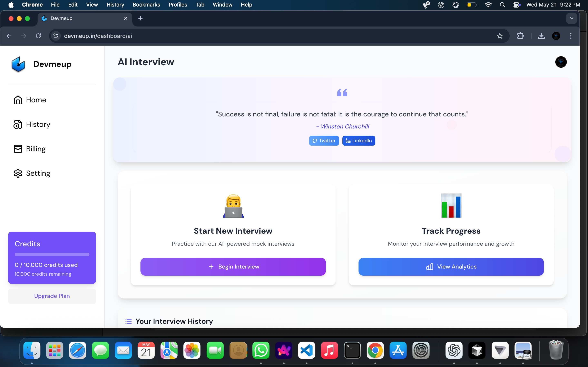Viewport: 588px width, 367px height.
Task: Open Chrome extensions puzzle icon
Action: coord(520,36)
